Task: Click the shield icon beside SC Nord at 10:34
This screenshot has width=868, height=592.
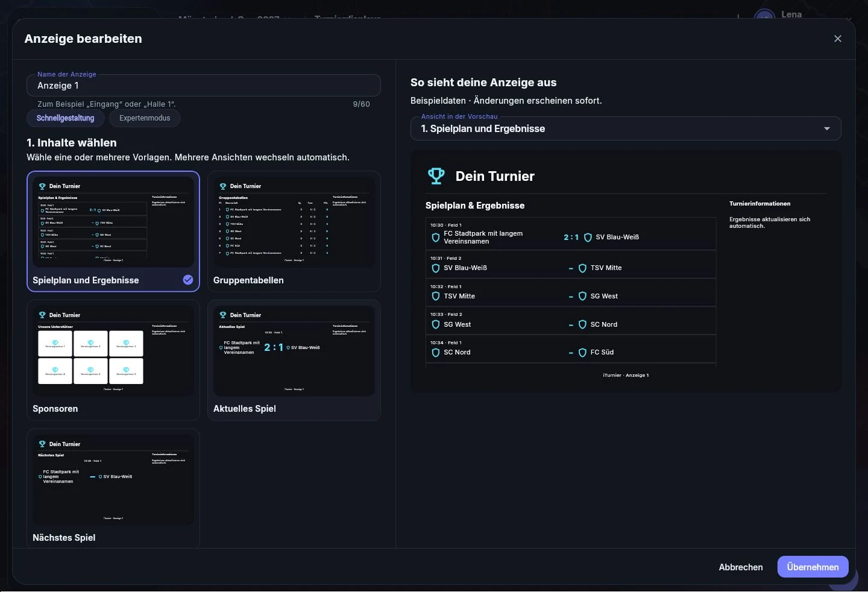Action: pyautogui.click(x=436, y=353)
